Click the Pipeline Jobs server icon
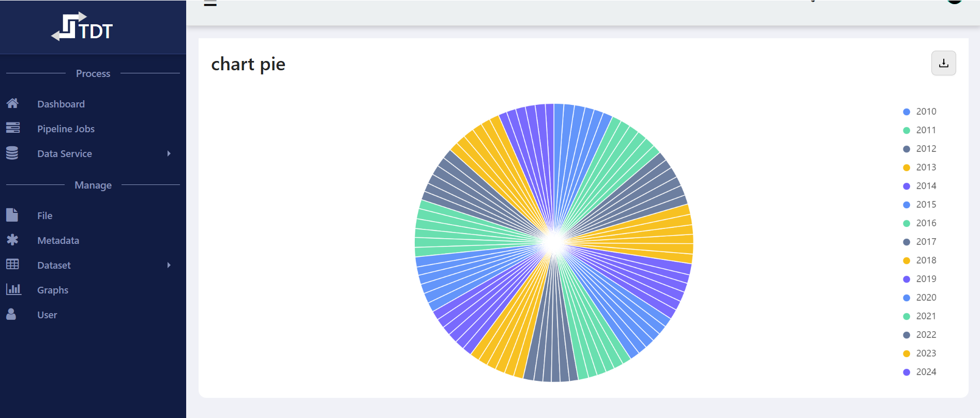 pos(12,128)
